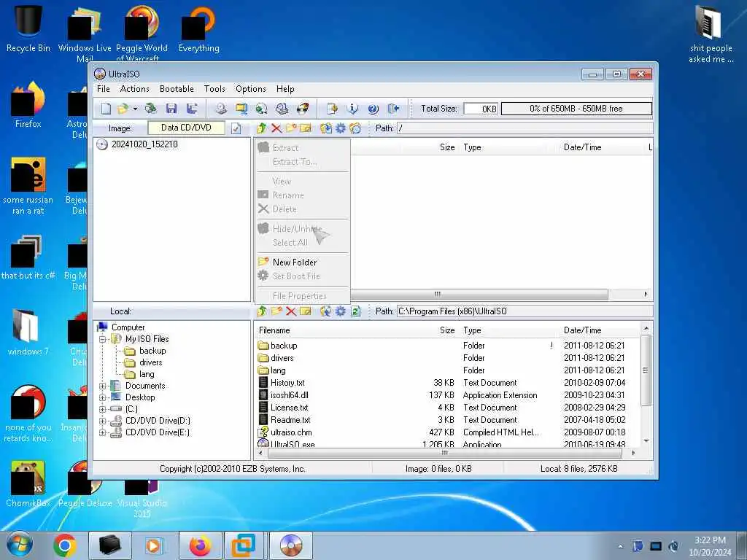Image resolution: width=747 pixels, height=560 pixels.
Task: Click the Type column header in local list
Action: click(472, 330)
